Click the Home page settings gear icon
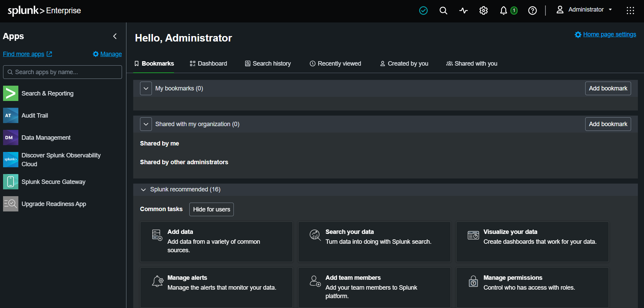The height and width of the screenshot is (308, 644). pos(578,35)
